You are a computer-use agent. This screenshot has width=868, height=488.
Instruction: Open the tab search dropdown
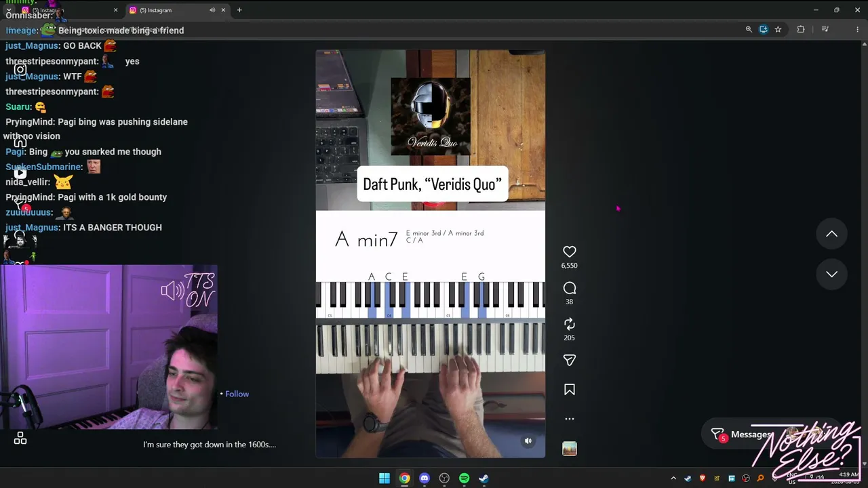pyautogui.click(x=8, y=10)
